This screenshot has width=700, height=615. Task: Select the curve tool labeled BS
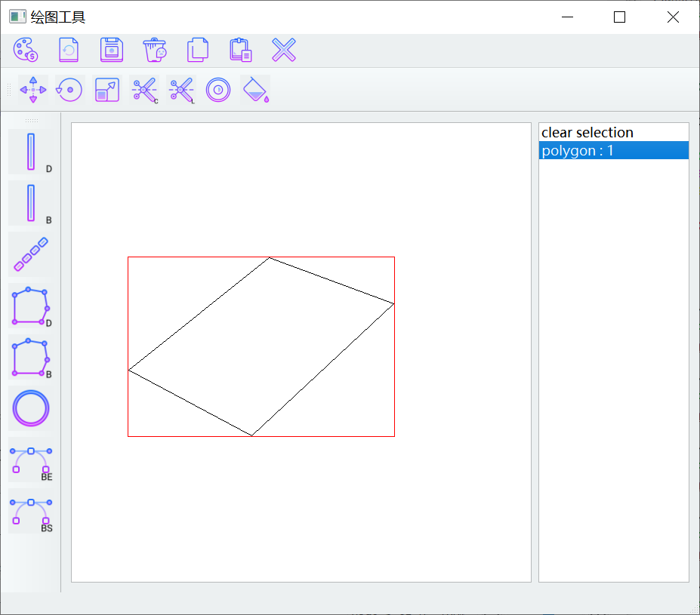click(31, 511)
